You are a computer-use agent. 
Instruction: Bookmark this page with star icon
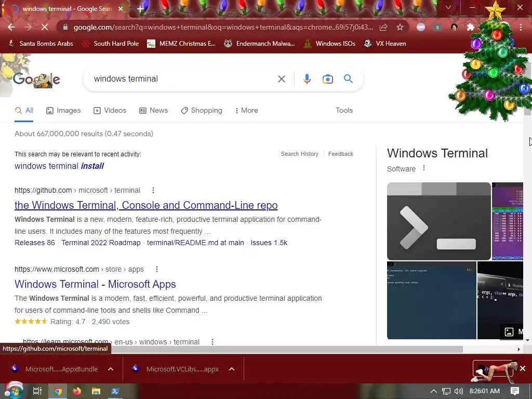point(400,27)
